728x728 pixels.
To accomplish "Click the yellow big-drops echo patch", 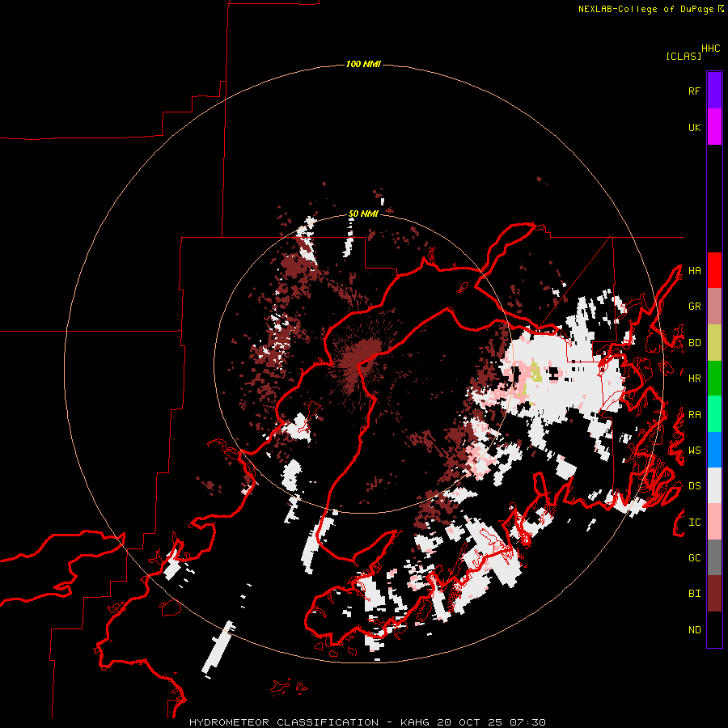I will 535,372.
